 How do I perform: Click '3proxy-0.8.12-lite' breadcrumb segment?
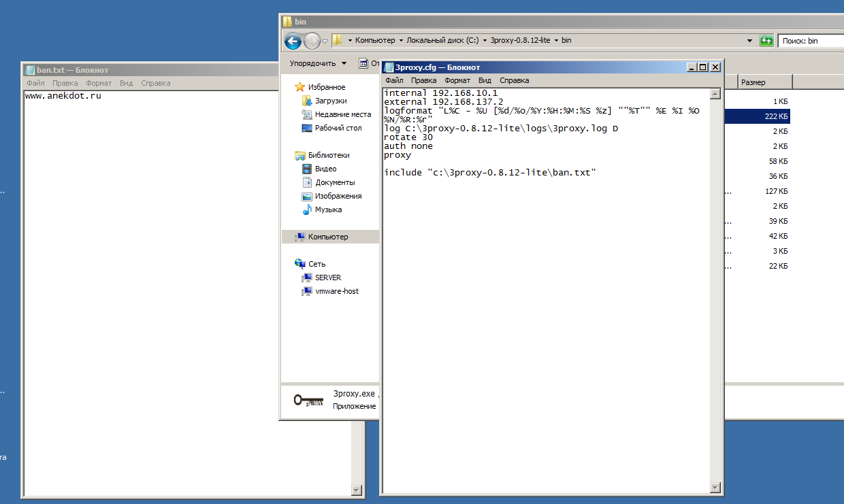coord(521,41)
